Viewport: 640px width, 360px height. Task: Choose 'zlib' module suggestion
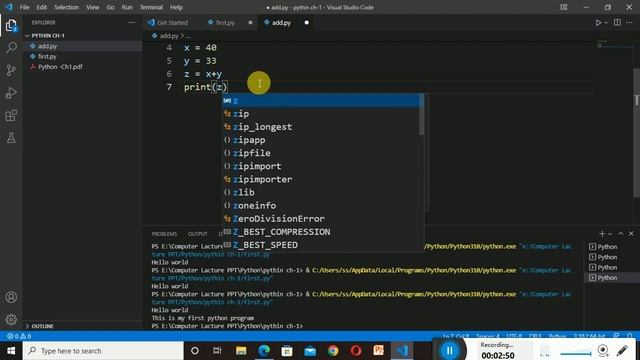coord(321,192)
